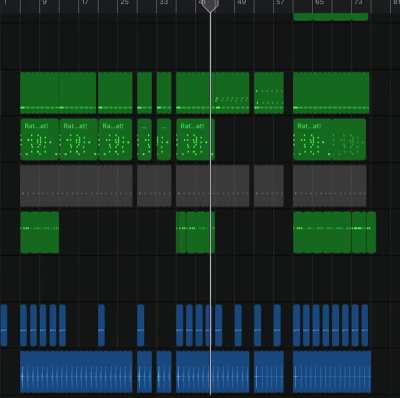The image size is (400, 398).
Task: Select the gray muted region starting at bar 37
Action: coord(213,186)
